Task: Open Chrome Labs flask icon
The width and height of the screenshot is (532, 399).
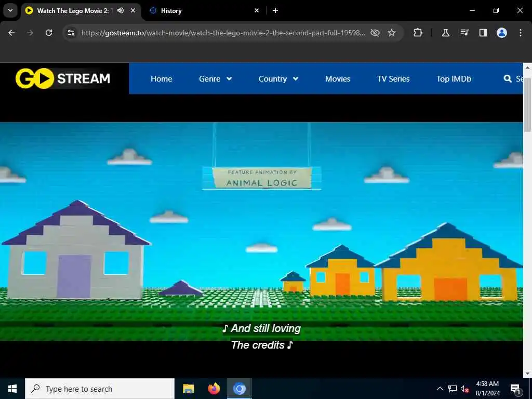Action: (445, 33)
